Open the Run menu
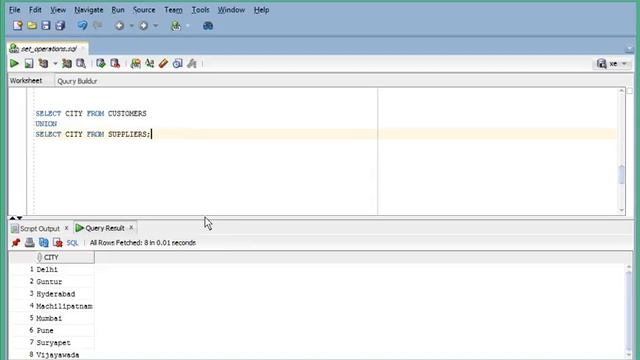640x360 pixels. click(x=118, y=10)
